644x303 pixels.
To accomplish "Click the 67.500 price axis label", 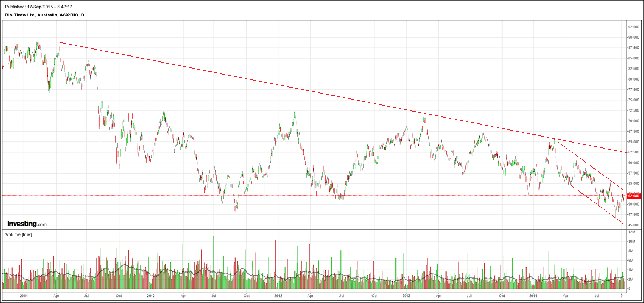I will (x=633, y=131).
